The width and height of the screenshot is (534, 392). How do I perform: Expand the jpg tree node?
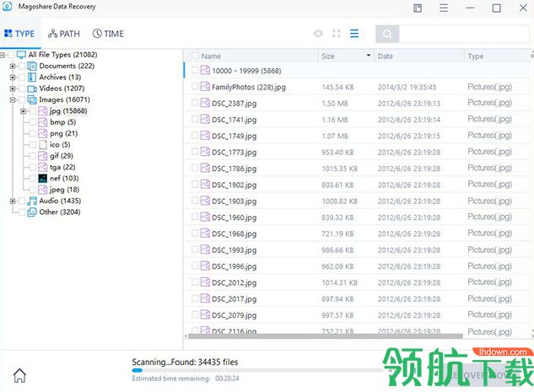tap(23, 111)
